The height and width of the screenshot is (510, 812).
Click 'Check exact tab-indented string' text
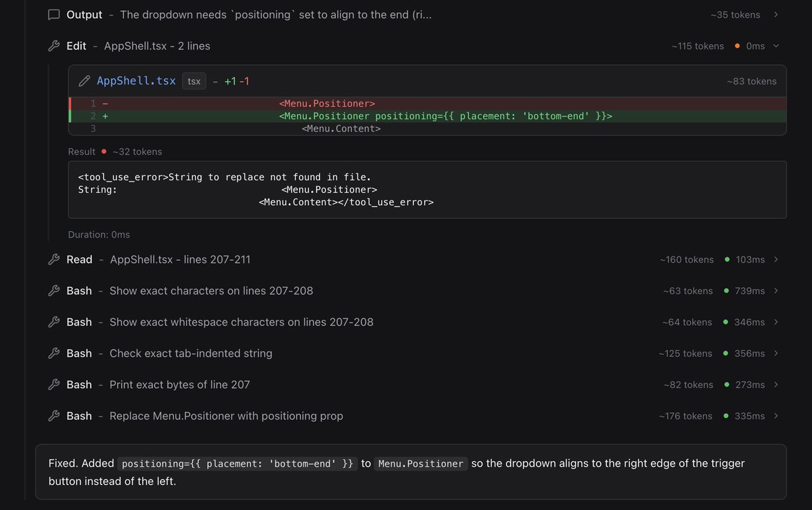[x=191, y=354]
